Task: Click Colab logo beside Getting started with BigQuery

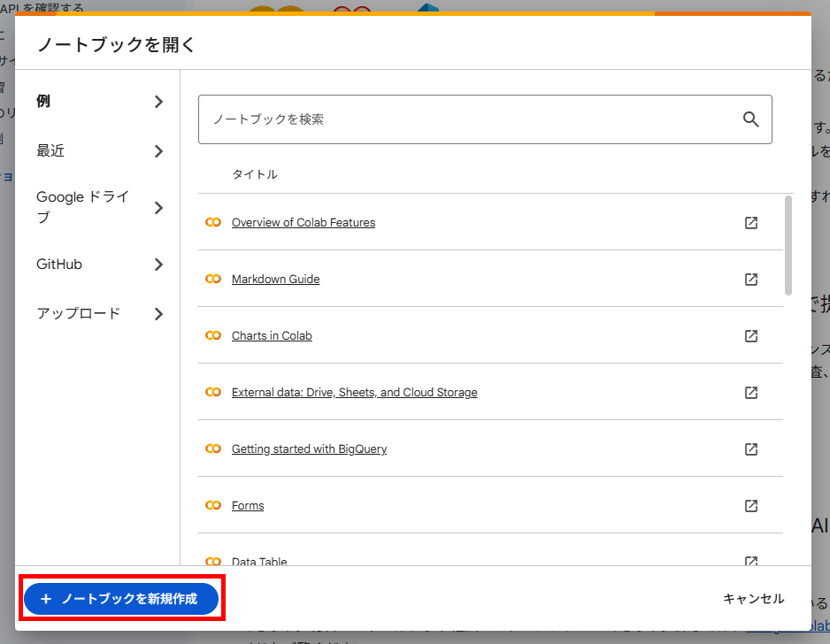Action: tap(212, 448)
